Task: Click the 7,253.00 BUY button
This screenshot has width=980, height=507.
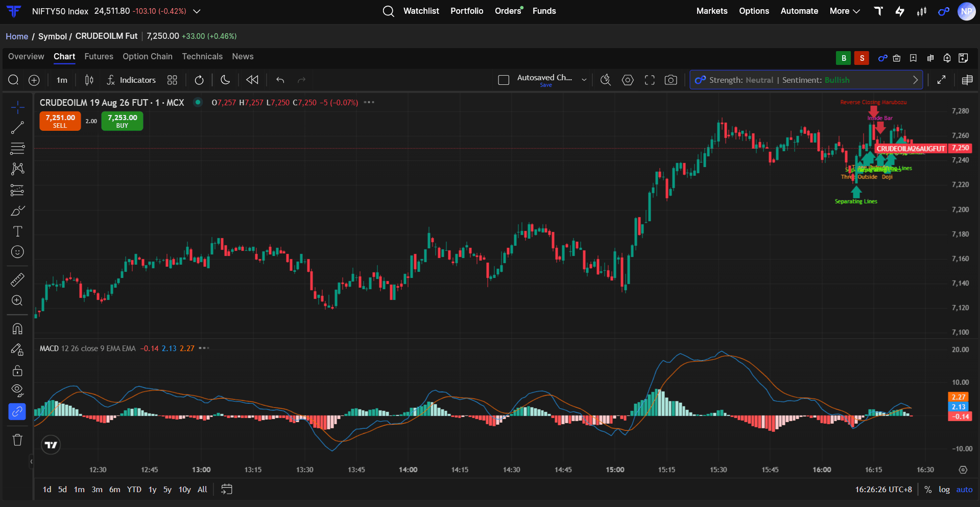Action: (x=122, y=121)
